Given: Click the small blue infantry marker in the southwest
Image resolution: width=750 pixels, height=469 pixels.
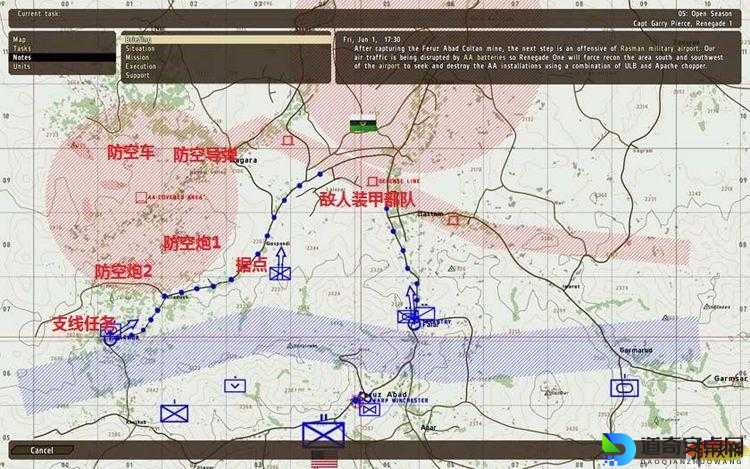Looking at the screenshot, I should pos(174,414).
